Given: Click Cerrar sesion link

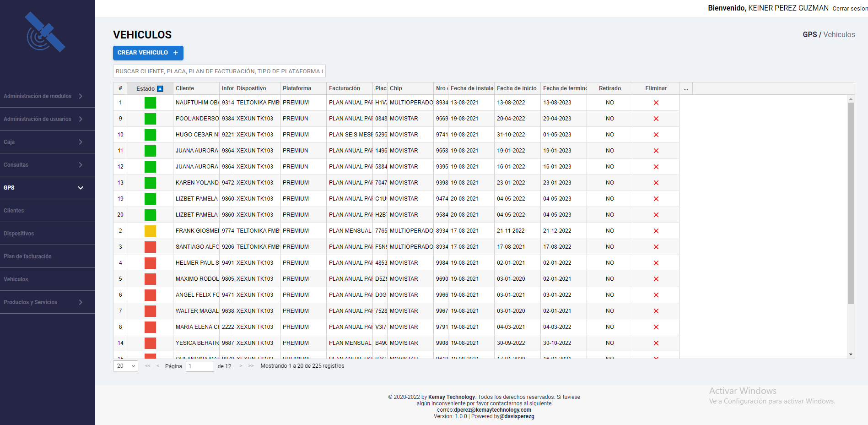Looking at the screenshot, I should 850,9.
